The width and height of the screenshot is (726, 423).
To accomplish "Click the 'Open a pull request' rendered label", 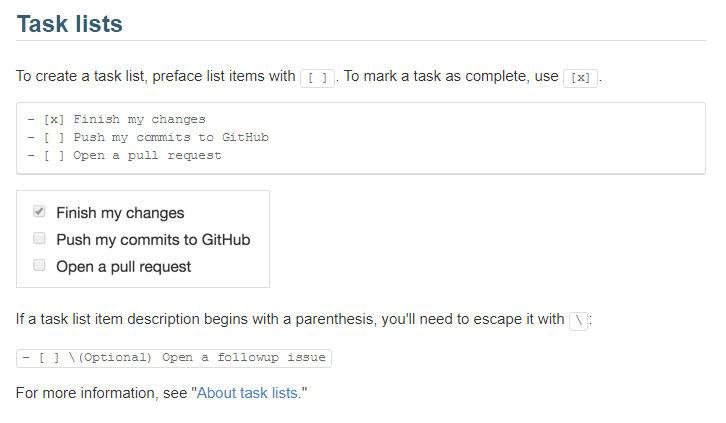I will tap(124, 267).
